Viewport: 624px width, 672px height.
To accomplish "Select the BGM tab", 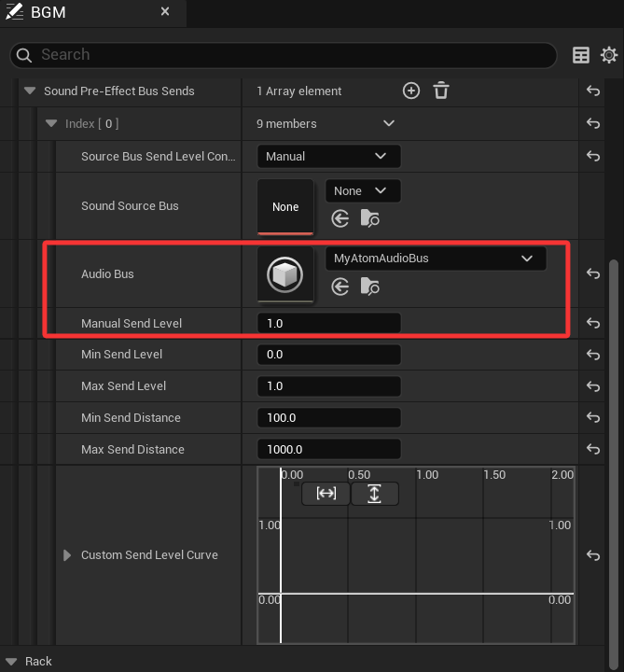I will 47,13.
